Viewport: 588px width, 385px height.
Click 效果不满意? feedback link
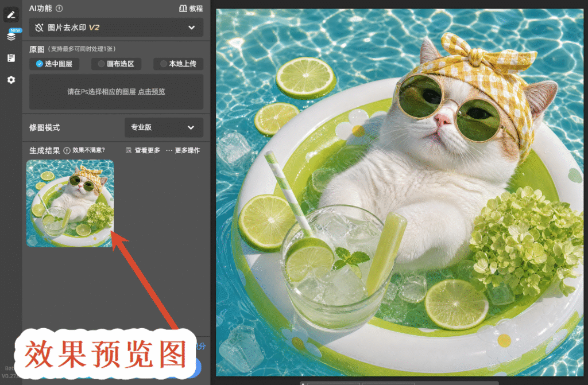pos(88,150)
